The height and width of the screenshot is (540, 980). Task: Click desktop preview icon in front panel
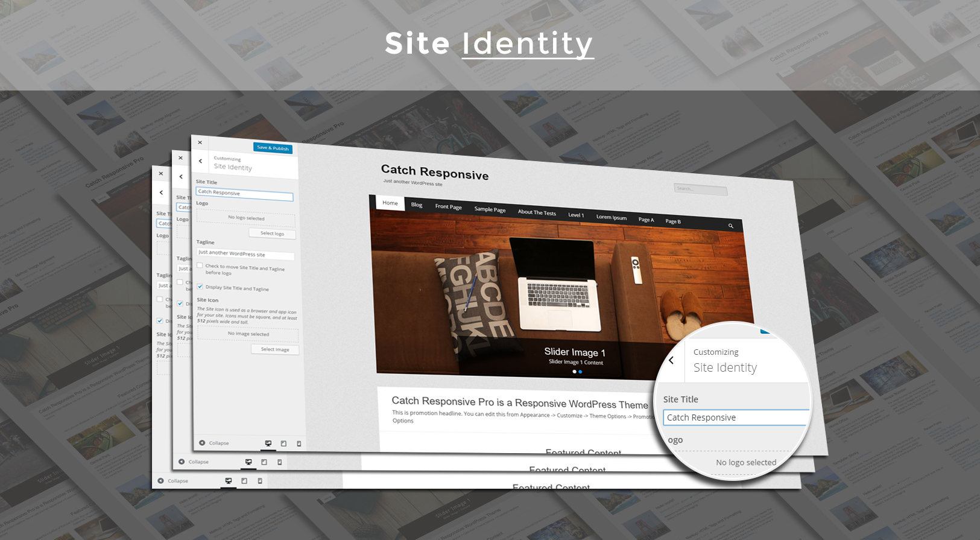(268, 443)
